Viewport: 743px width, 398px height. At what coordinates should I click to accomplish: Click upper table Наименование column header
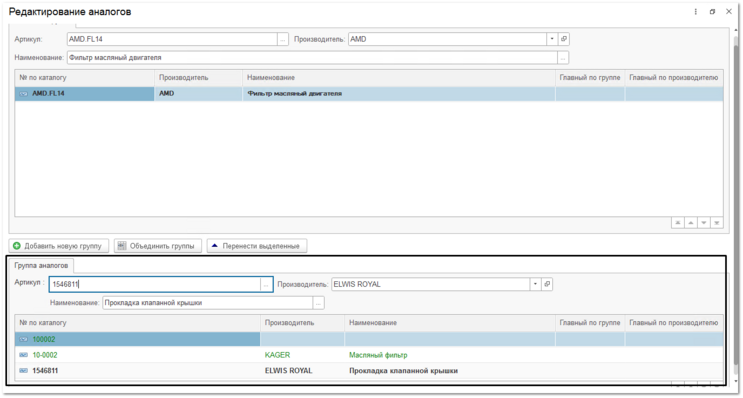tap(399, 78)
